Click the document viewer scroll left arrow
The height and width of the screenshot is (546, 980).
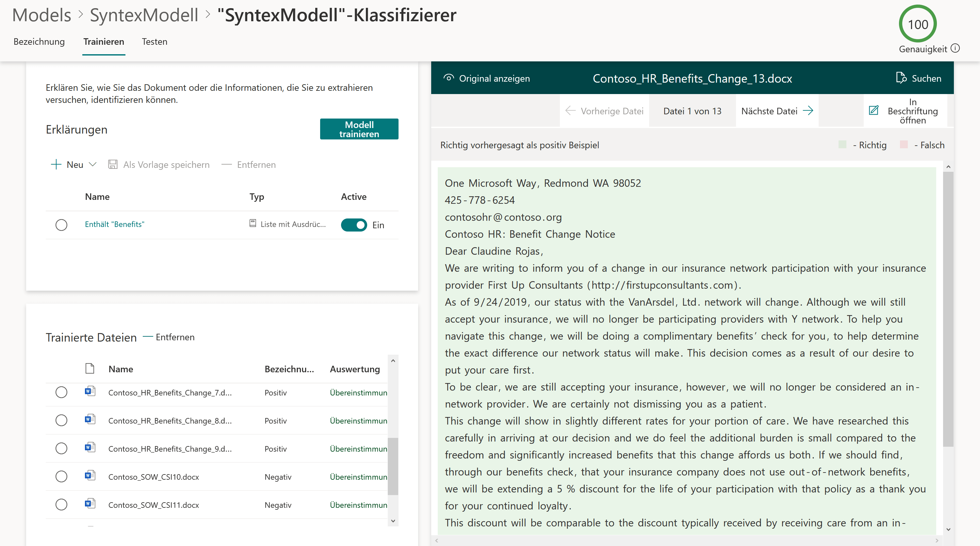pos(437,540)
